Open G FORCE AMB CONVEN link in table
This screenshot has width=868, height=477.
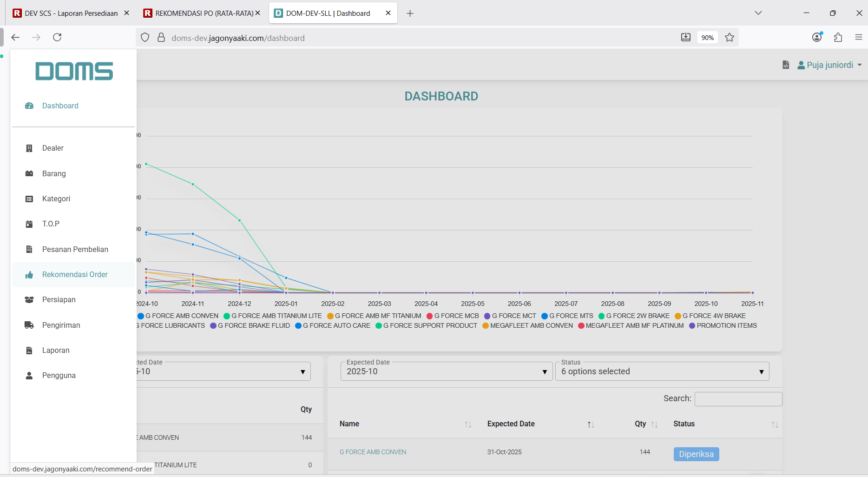point(373,452)
